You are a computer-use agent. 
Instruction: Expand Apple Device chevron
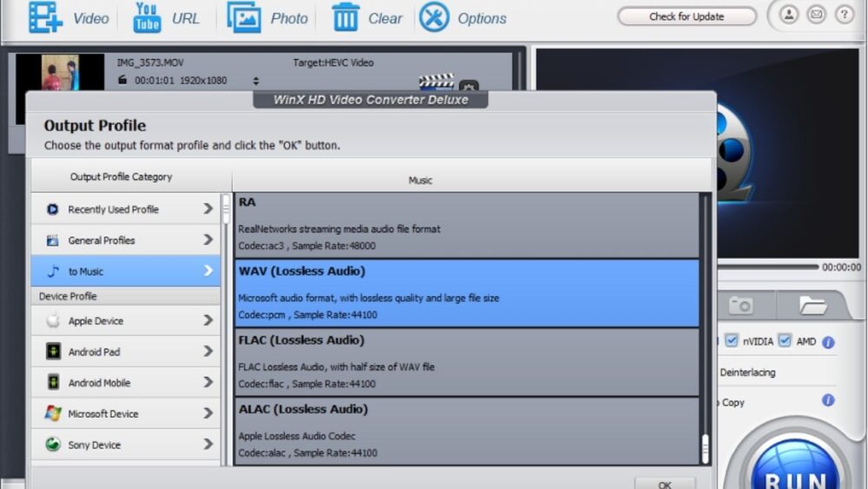pos(208,320)
